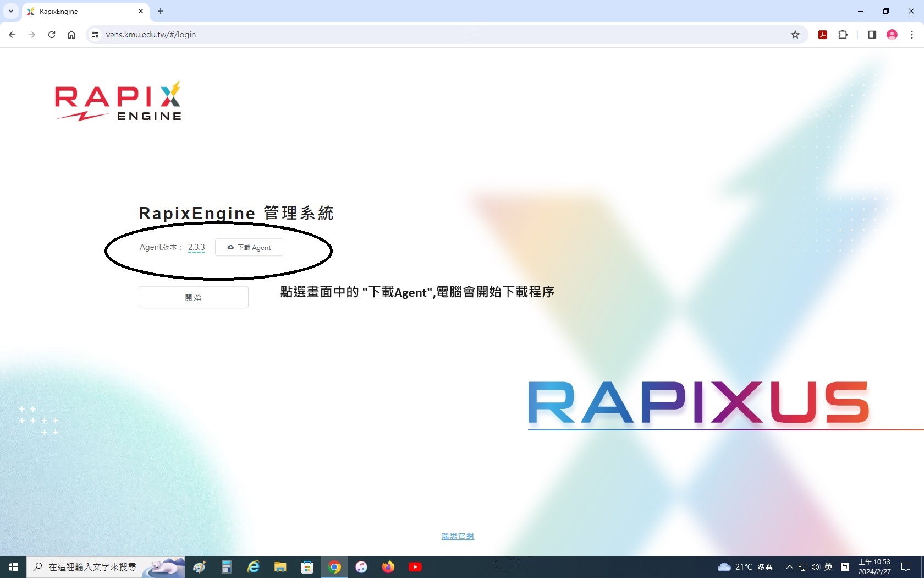The width and height of the screenshot is (924, 578).
Task: Open iTunes from taskbar
Action: [361, 567]
